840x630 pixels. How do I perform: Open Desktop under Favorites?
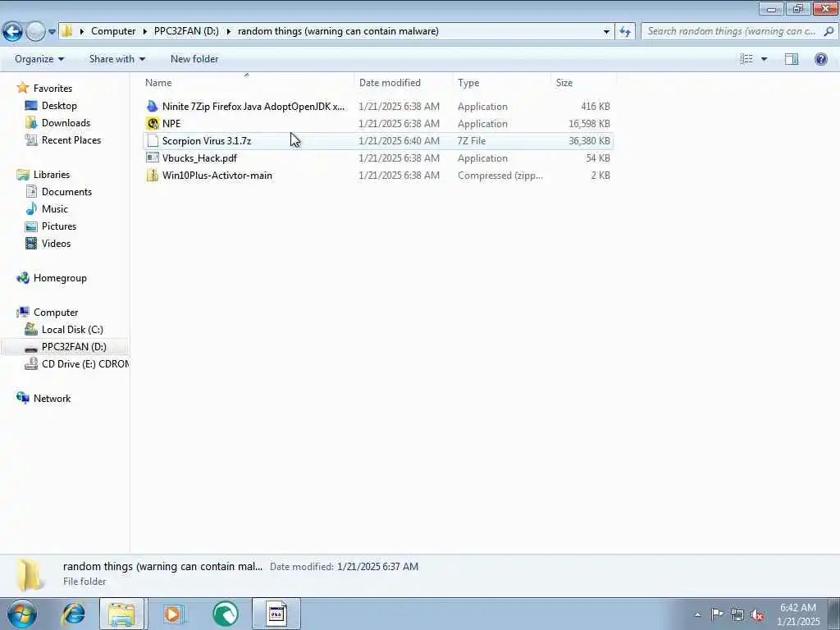(59, 106)
